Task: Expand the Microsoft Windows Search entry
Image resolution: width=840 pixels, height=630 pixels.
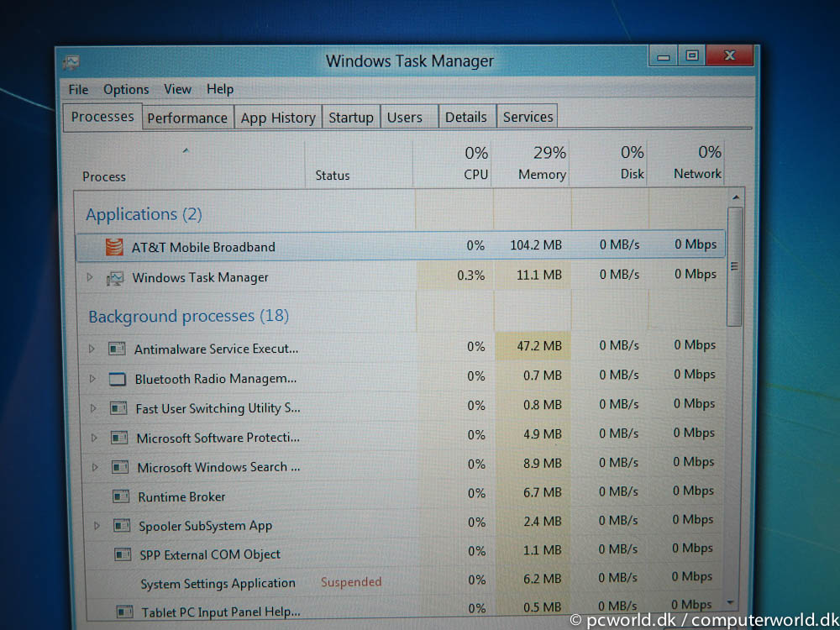Action: click(x=95, y=467)
